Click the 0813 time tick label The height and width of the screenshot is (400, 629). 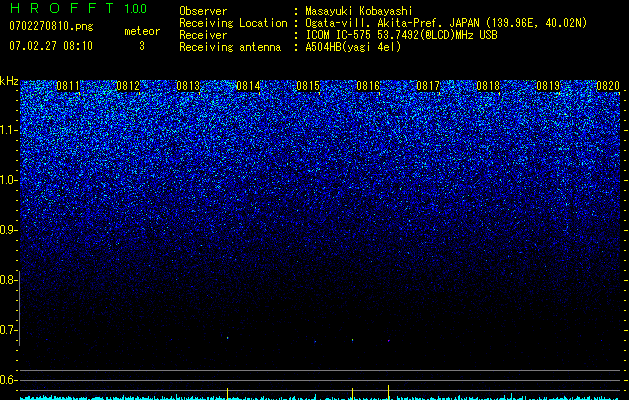(188, 86)
